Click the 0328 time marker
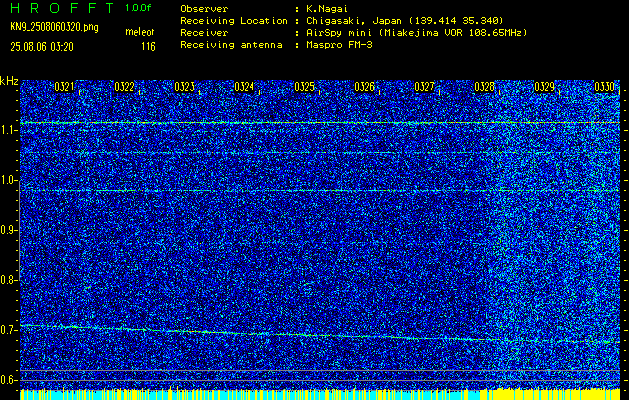The image size is (629, 400). (x=484, y=87)
